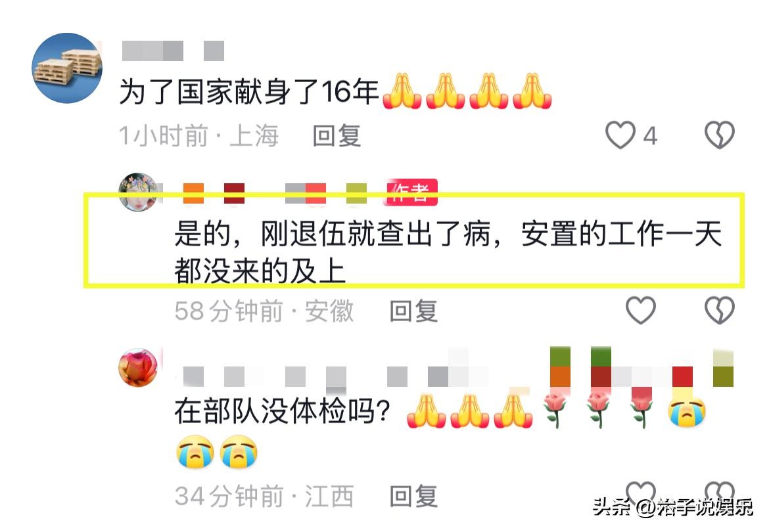Screen dimensions: 769x532
Task: Open the rose avatar profile
Action: click(x=138, y=367)
